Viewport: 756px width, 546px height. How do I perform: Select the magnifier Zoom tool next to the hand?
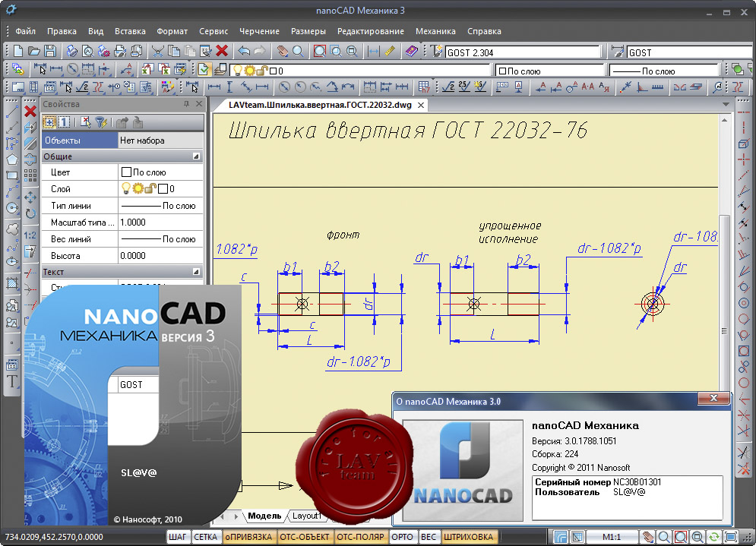[298, 51]
